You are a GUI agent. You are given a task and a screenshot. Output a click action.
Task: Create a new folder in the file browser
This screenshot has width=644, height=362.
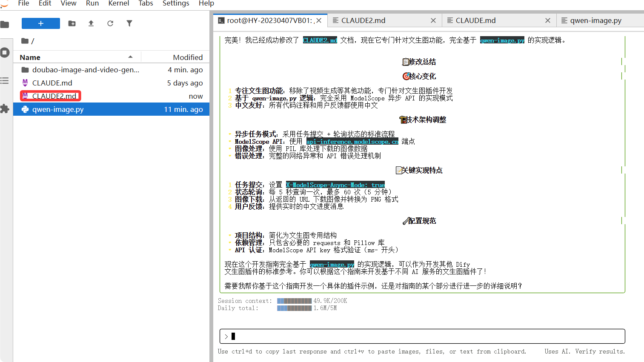[72, 24]
